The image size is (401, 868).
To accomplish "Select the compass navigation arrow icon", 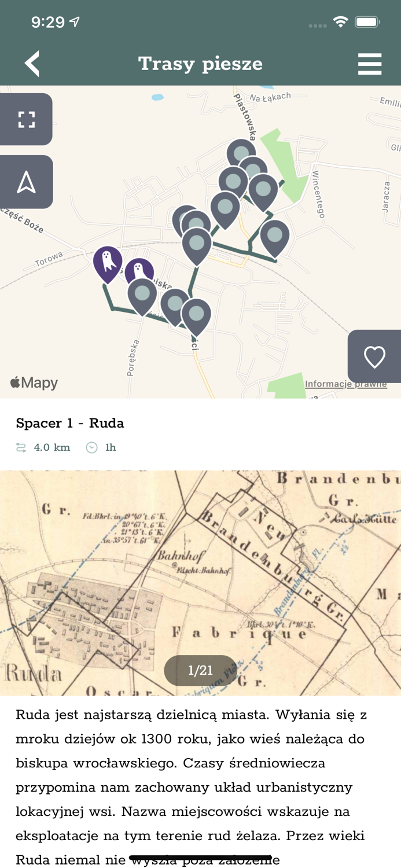I will [26, 182].
